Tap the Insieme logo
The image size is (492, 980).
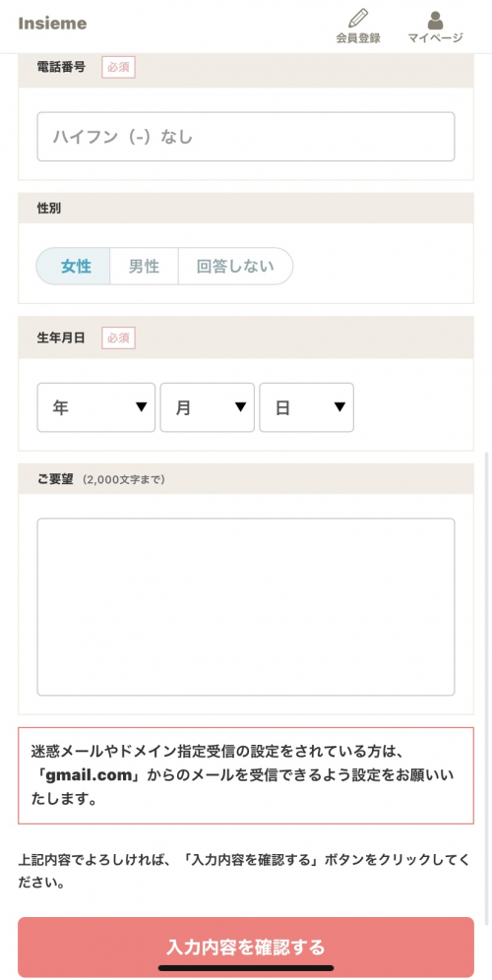pos(52,24)
